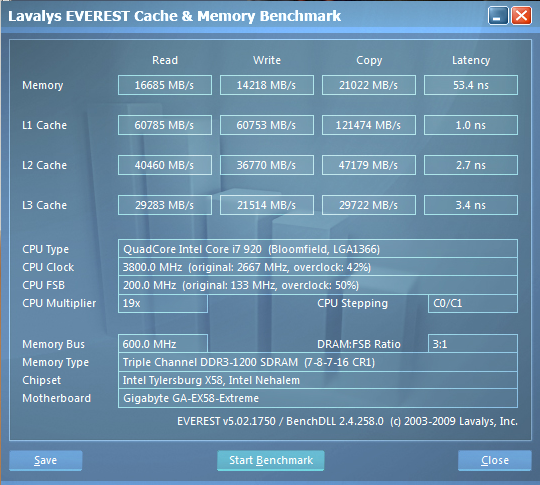Close window using red X icon
540x485 pixels.
521,16
